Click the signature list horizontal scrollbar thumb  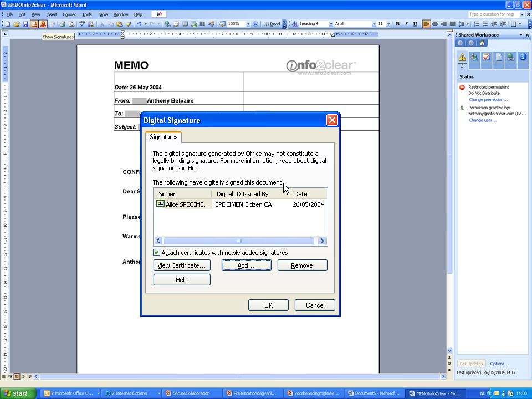(x=239, y=241)
